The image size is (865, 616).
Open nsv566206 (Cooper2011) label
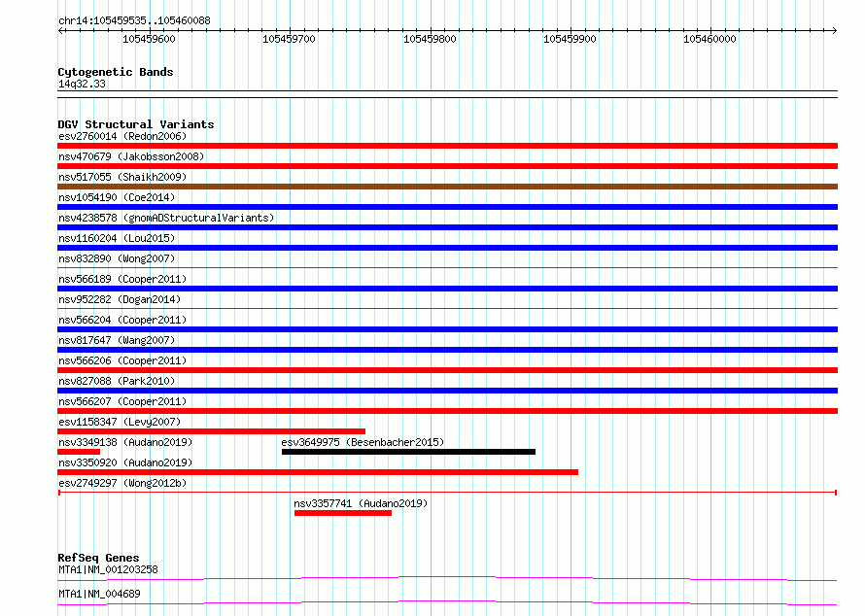(122, 360)
